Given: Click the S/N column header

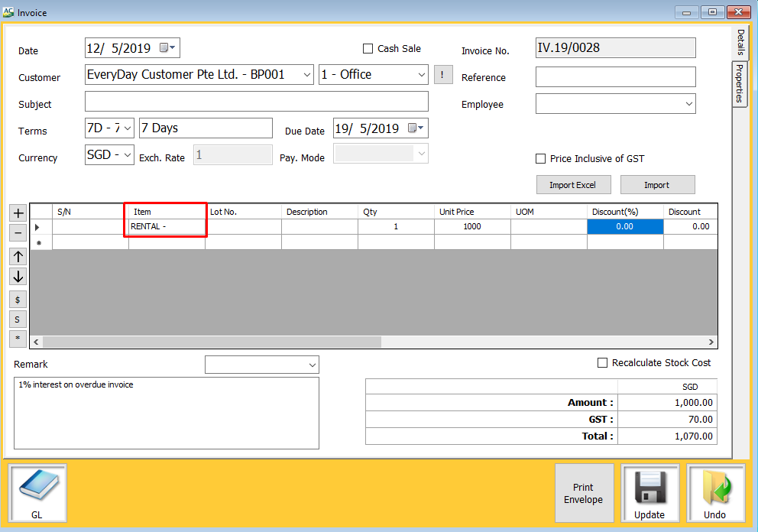Looking at the screenshot, I should pos(90,212).
